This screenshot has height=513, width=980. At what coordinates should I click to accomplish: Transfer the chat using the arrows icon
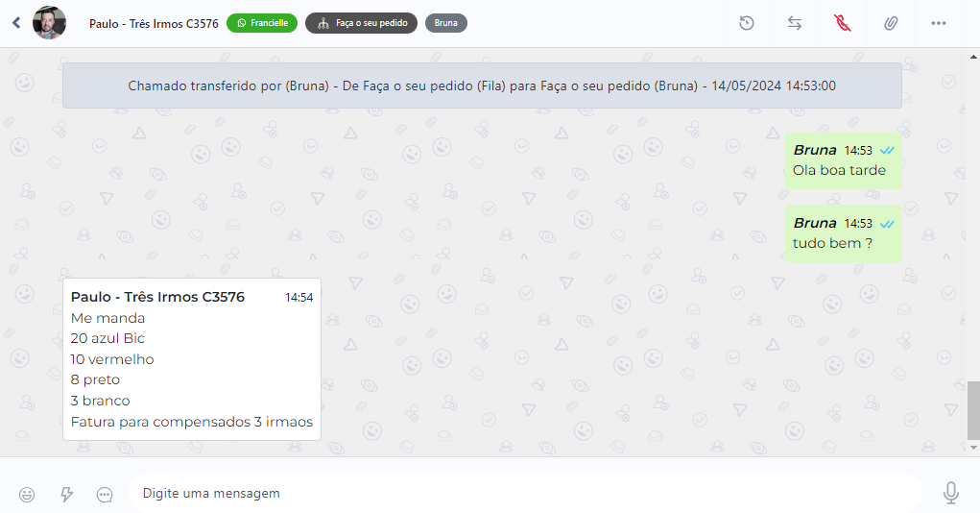795,23
